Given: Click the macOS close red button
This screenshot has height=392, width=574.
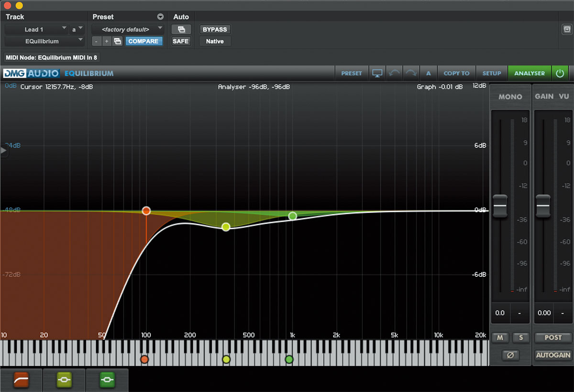Looking at the screenshot, I should coord(7,5).
